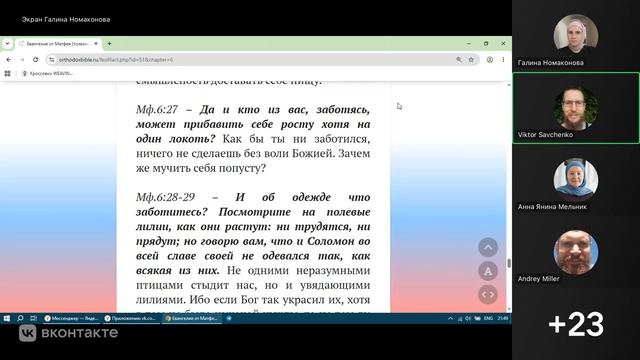Select Andrey Miller participant tile
The width and height of the screenshot is (640, 360).
pos(576,252)
